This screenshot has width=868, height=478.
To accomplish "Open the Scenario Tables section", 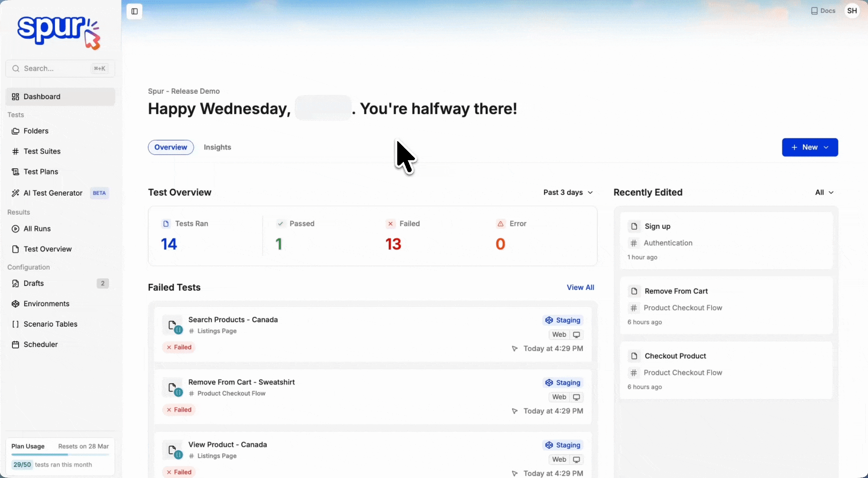I will pyautogui.click(x=50, y=324).
